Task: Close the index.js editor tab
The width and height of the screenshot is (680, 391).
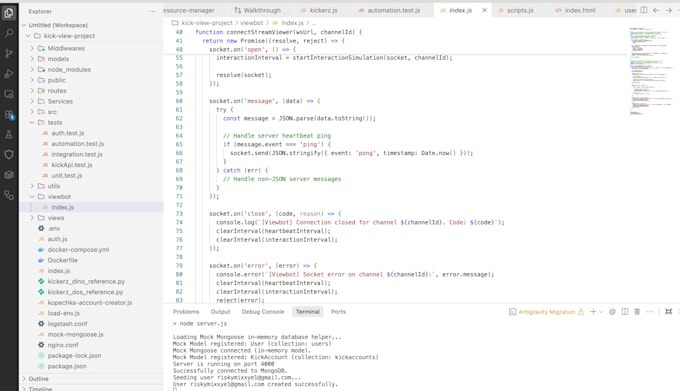Action: coord(484,10)
